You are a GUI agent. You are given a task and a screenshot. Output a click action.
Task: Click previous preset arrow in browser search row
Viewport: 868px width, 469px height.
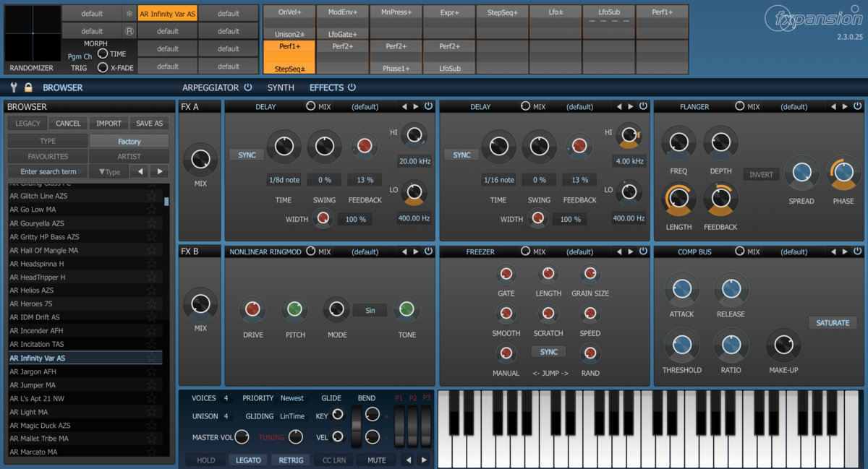click(x=140, y=172)
